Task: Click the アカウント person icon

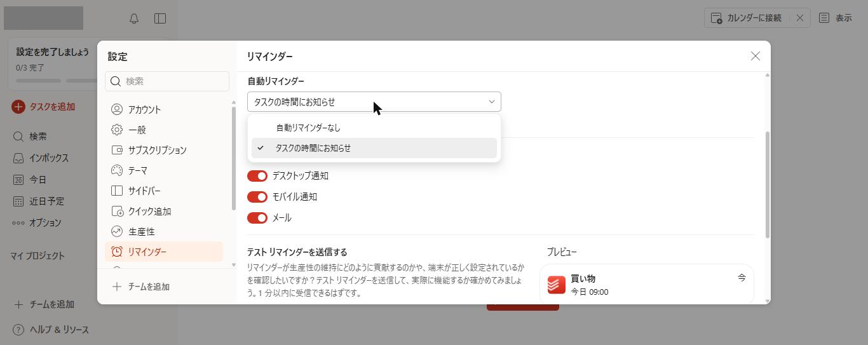Action: 117,109
